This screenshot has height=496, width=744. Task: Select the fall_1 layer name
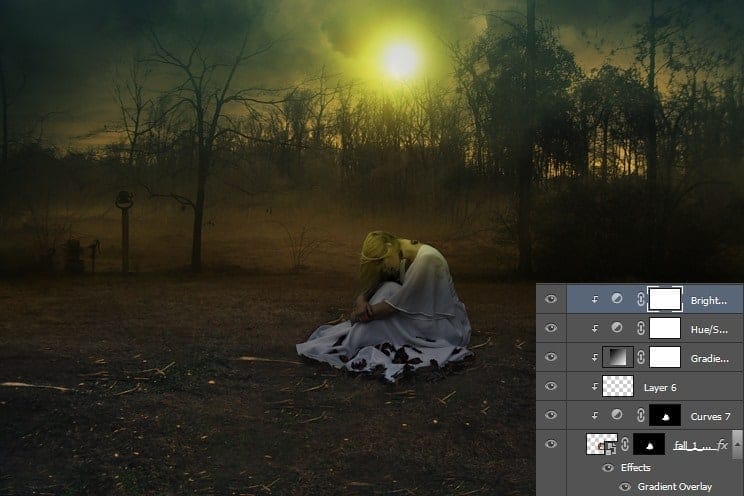click(694, 445)
